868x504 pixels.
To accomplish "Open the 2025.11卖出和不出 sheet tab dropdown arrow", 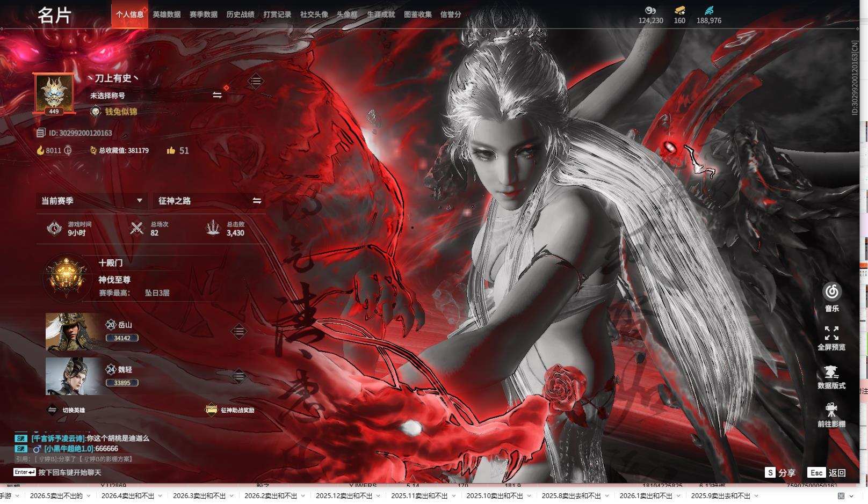I will coord(454,496).
